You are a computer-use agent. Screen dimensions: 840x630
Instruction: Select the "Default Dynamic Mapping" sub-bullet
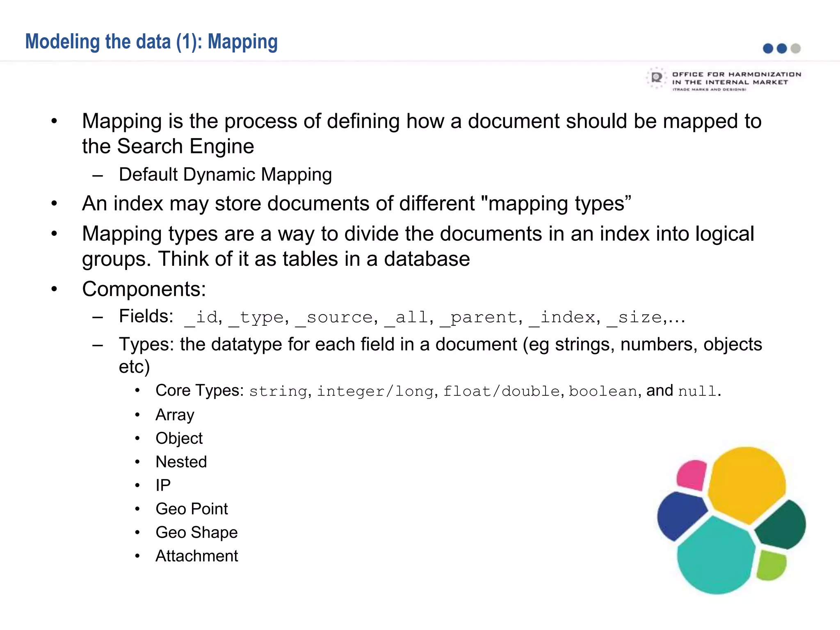tap(225, 175)
